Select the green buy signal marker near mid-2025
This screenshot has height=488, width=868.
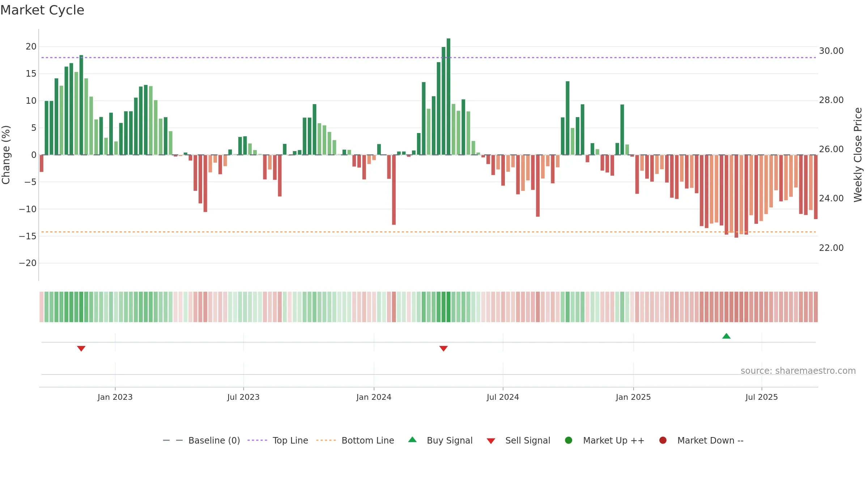click(726, 336)
